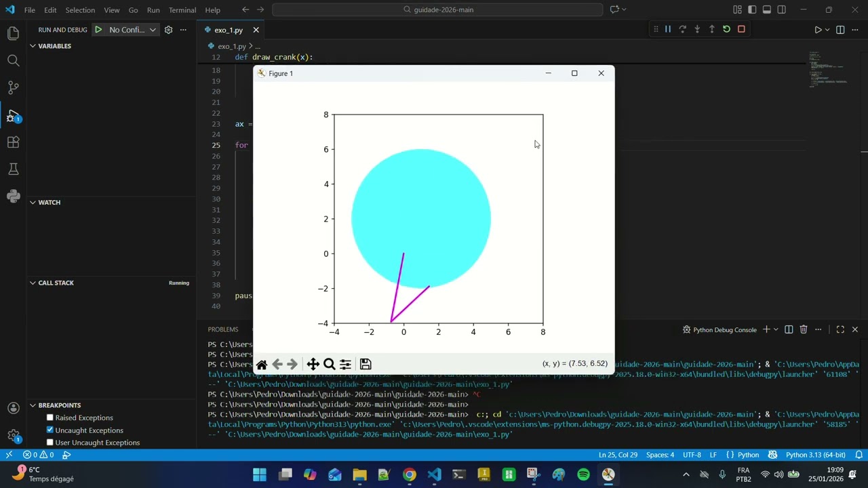Collapse the Variables section
Screen dimensions: 868x488
click(33, 46)
